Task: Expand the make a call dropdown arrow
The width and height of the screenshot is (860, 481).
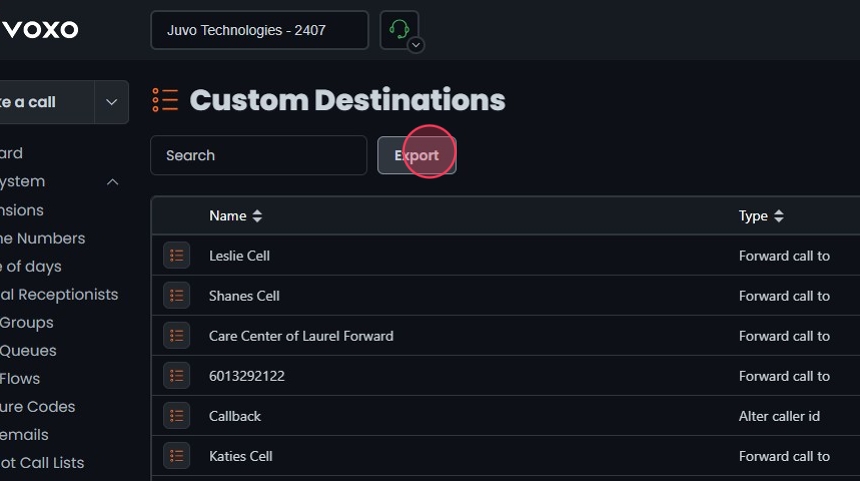Action: click(x=111, y=102)
